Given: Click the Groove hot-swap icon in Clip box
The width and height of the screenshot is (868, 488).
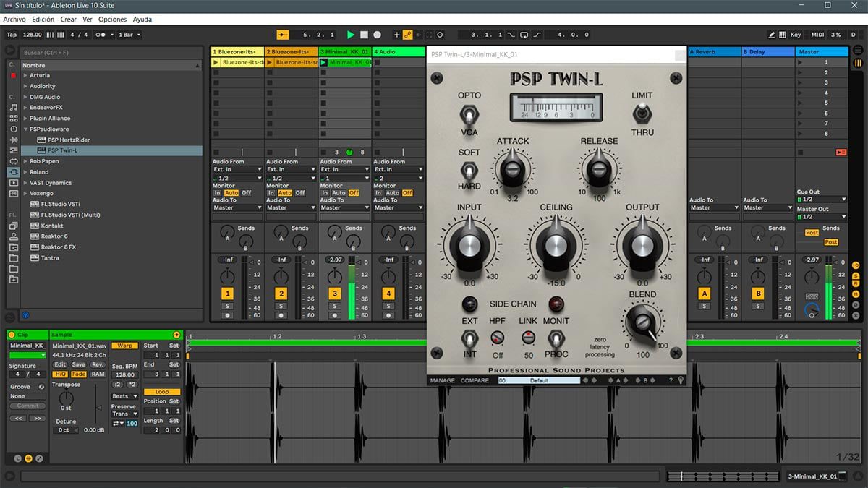Looking at the screenshot, I should [41, 387].
